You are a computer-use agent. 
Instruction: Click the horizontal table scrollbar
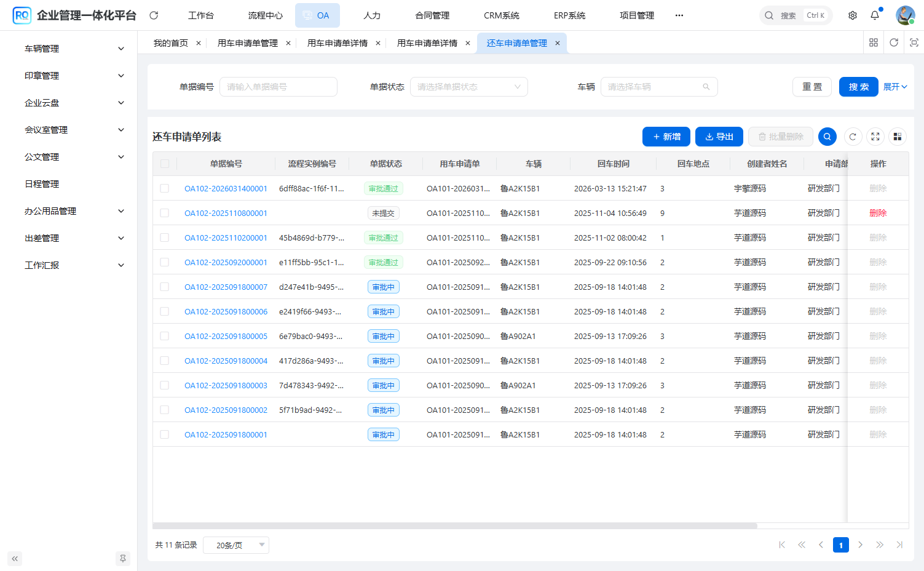[x=455, y=526]
